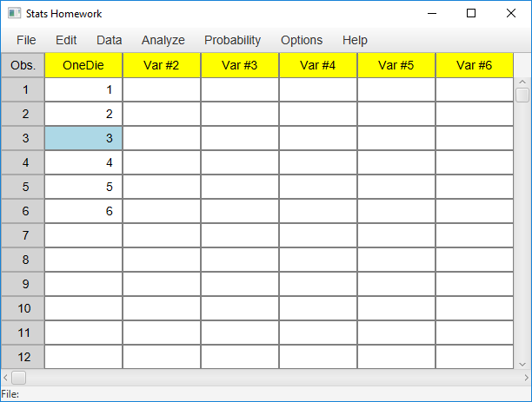Click the horizontal scrollbar thumb
The height and width of the screenshot is (402, 532).
(18, 378)
